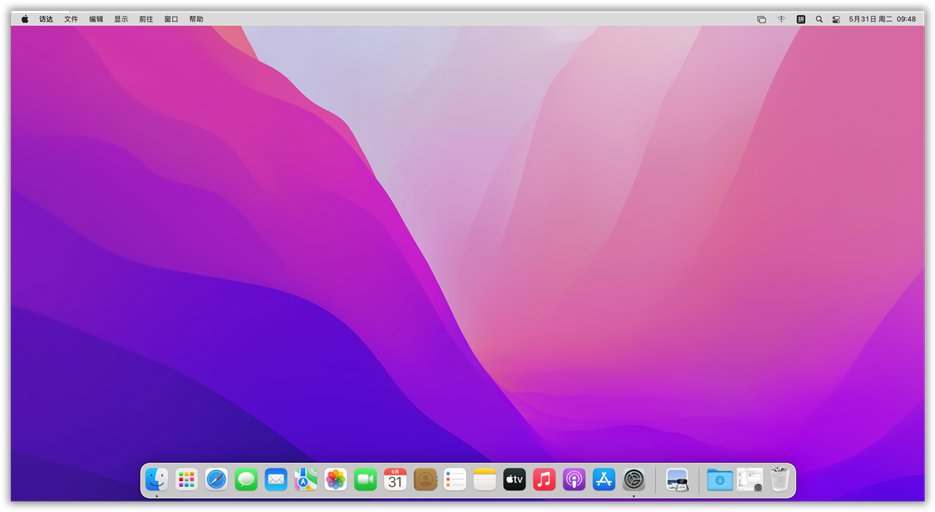Open the Wi-Fi status menu
This screenshot has width=935, height=512.
781,19
